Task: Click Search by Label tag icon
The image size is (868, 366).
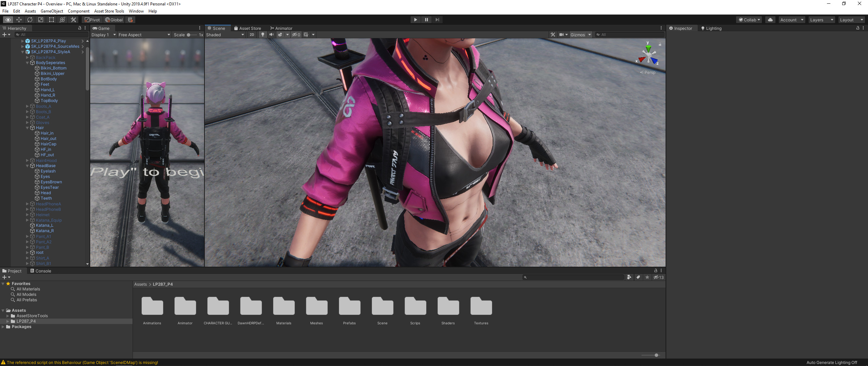Action: (x=638, y=277)
